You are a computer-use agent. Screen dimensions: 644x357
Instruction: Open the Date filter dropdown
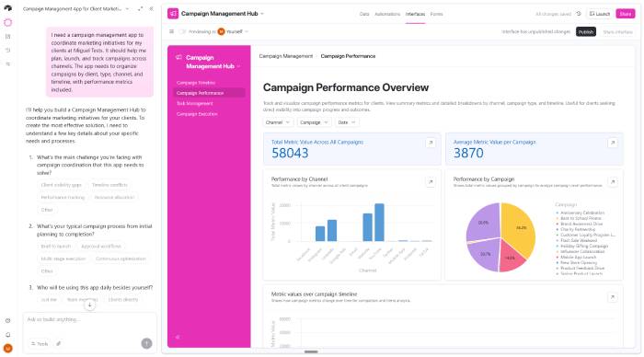click(347, 122)
